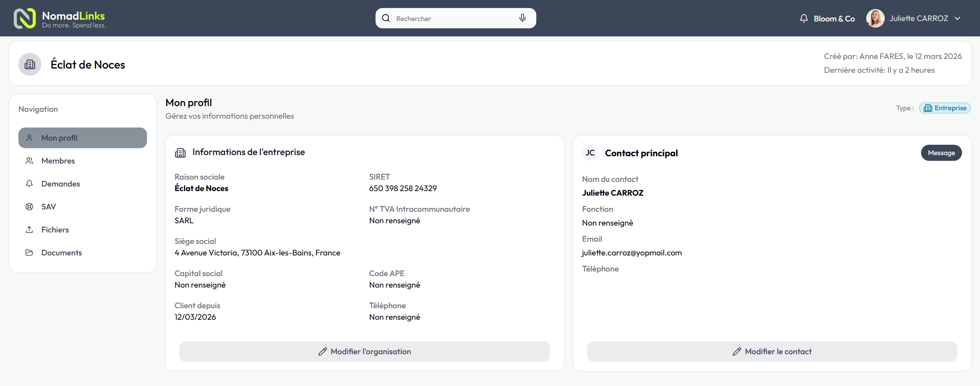Image resolution: width=980 pixels, height=386 pixels.
Task: Click the Code APE Non renseigné value
Action: 395,285
